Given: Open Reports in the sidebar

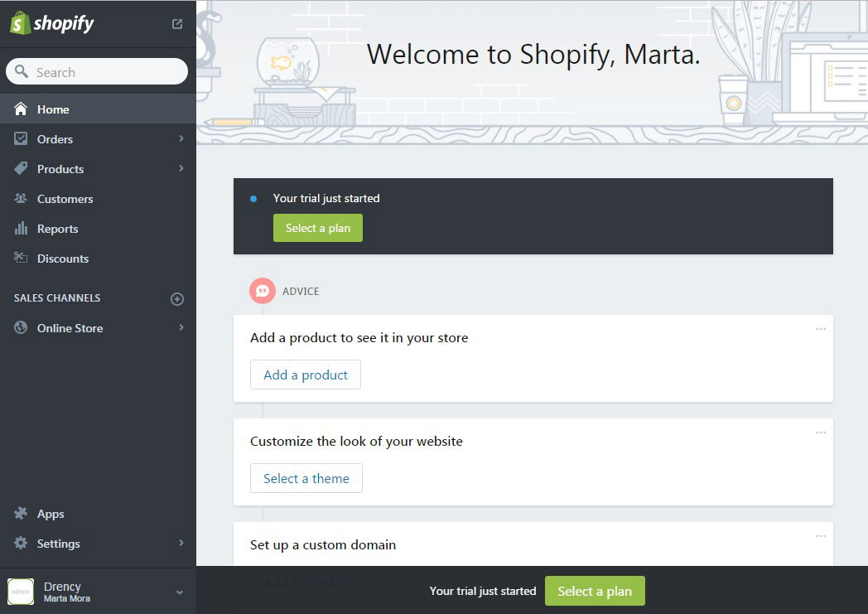Looking at the screenshot, I should pyautogui.click(x=98, y=229).
